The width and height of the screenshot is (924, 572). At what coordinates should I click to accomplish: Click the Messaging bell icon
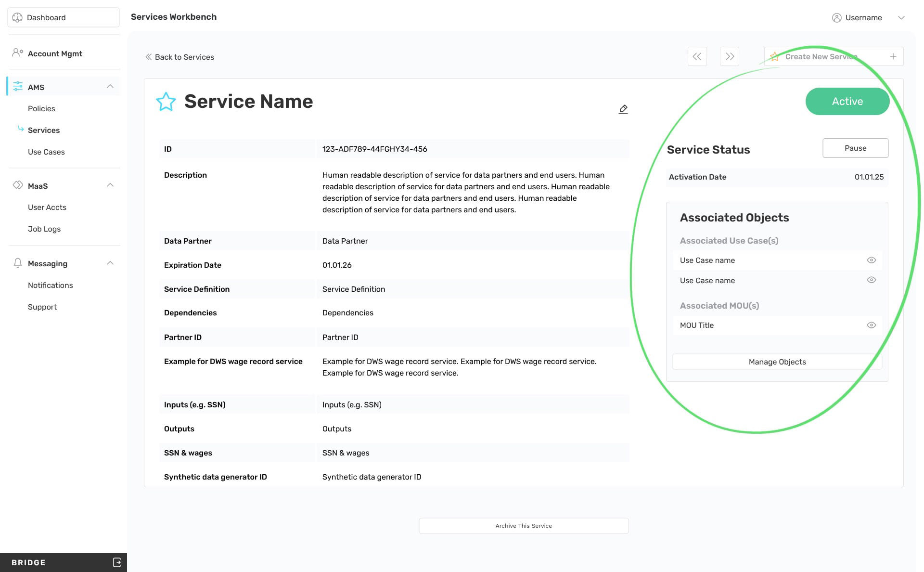coord(18,263)
